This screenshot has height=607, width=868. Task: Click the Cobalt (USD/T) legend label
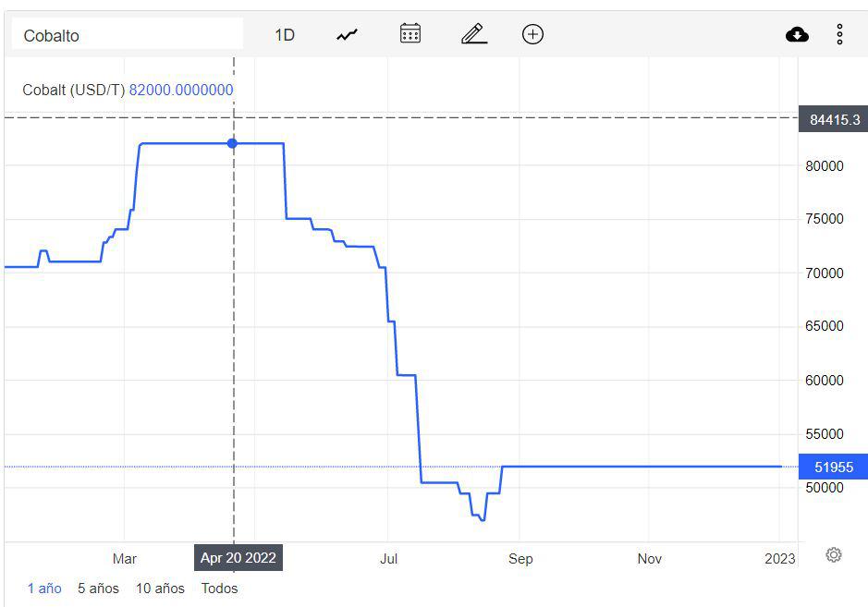point(73,90)
